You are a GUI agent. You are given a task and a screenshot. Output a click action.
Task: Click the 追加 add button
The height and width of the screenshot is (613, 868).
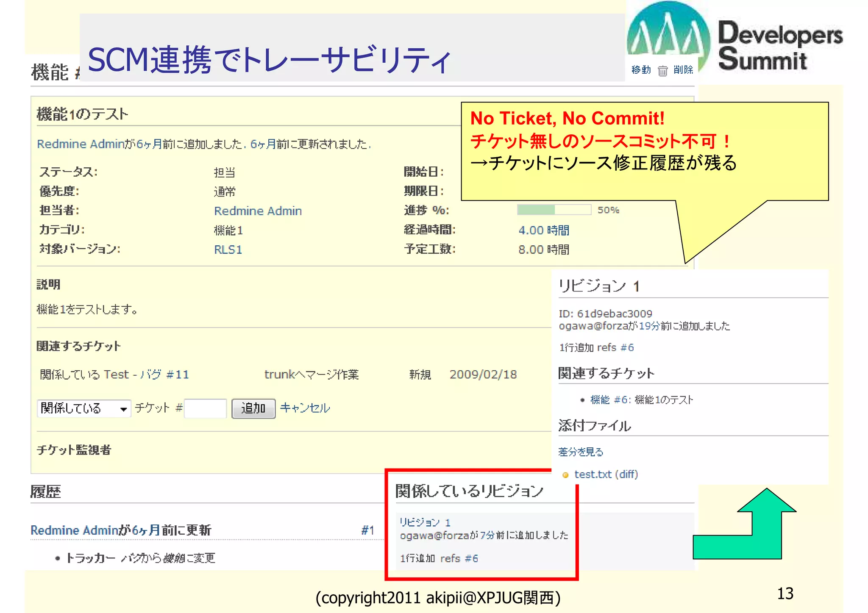[253, 408]
